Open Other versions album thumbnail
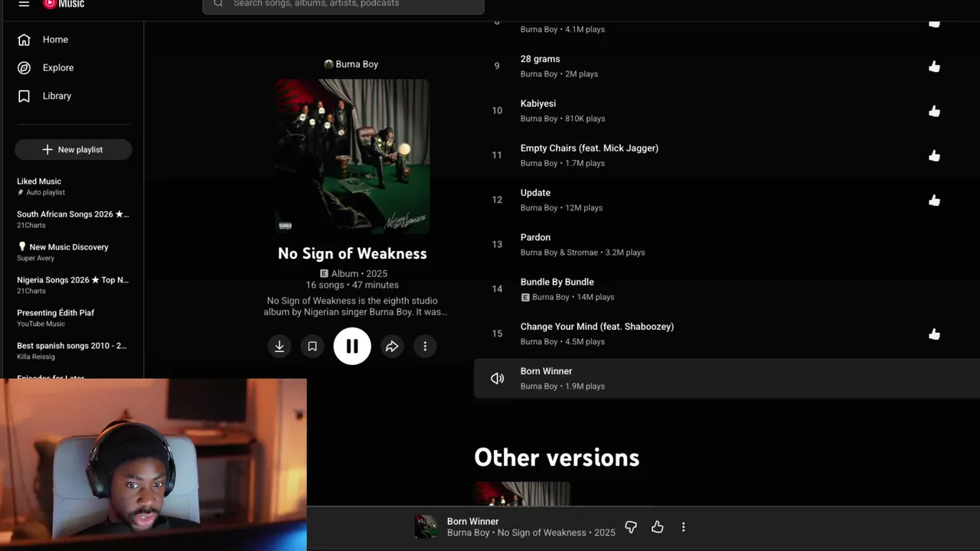The height and width of the screenshot is (551, 980). 522,494
